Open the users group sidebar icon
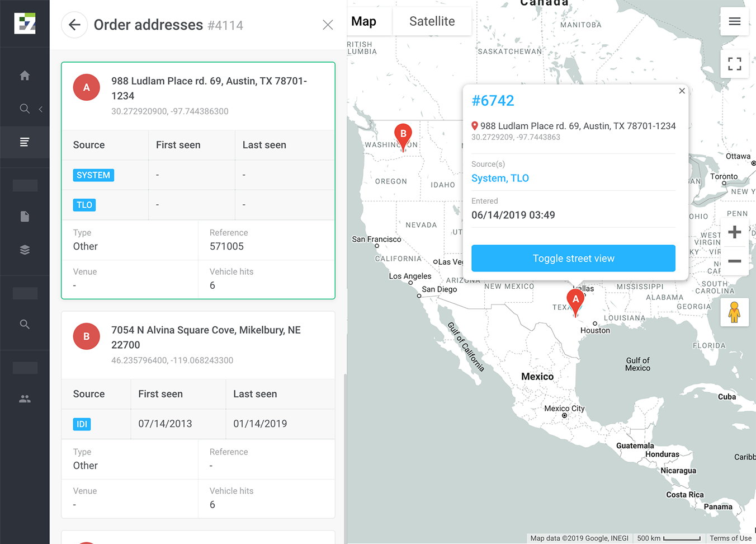The height and width of the screenshot is (544, 756). (x=25, y=399)
